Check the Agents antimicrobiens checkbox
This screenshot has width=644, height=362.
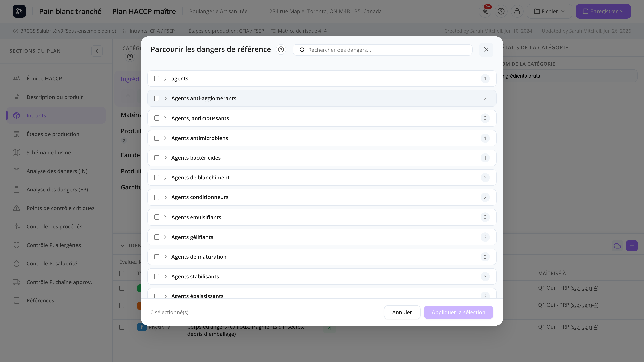click(x=157, y=138)
